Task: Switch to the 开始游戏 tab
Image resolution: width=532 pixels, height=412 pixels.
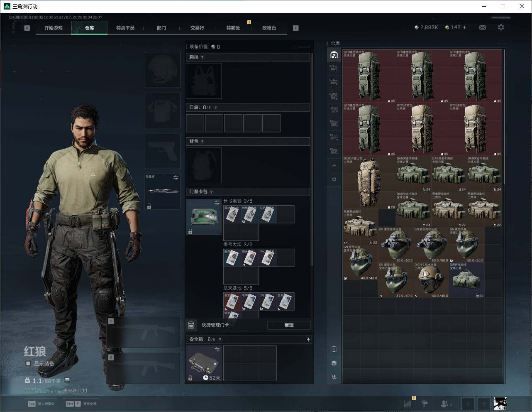Action: point(54,28)
